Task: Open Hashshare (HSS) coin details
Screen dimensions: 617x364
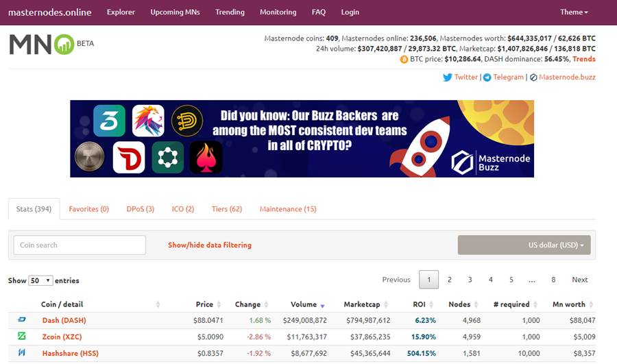Action: pos(71,354)
